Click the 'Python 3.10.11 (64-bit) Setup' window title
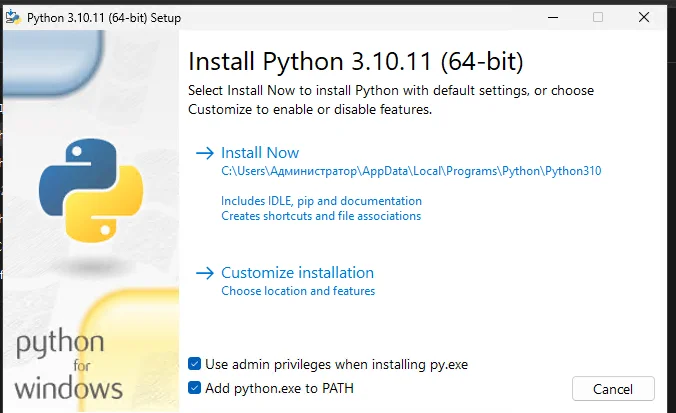This screenshot has height=413, width=676. [104, 18]
